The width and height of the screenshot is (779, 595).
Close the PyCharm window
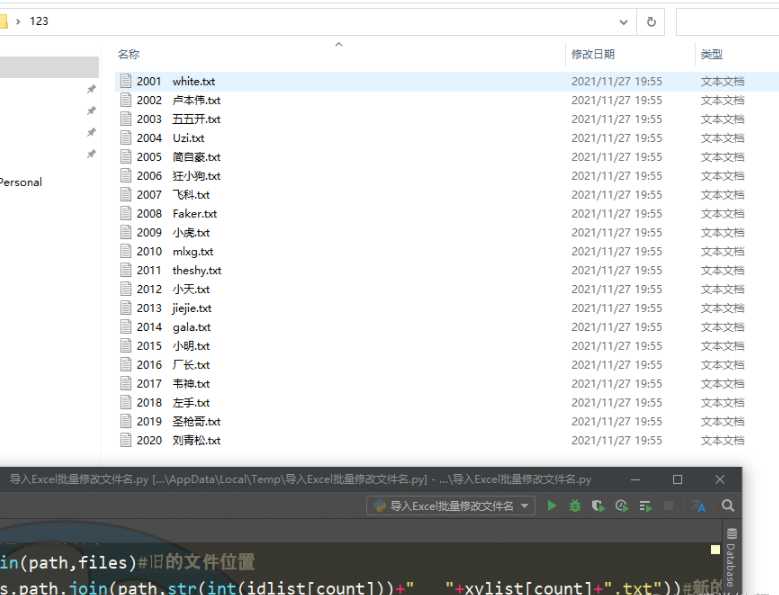[719, 480]
